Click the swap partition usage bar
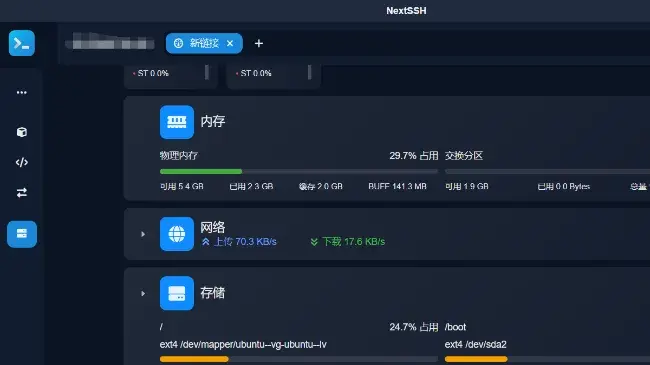The width and height of the screenshot is (650, 365). pyautogui.click(x=547, y=171)
